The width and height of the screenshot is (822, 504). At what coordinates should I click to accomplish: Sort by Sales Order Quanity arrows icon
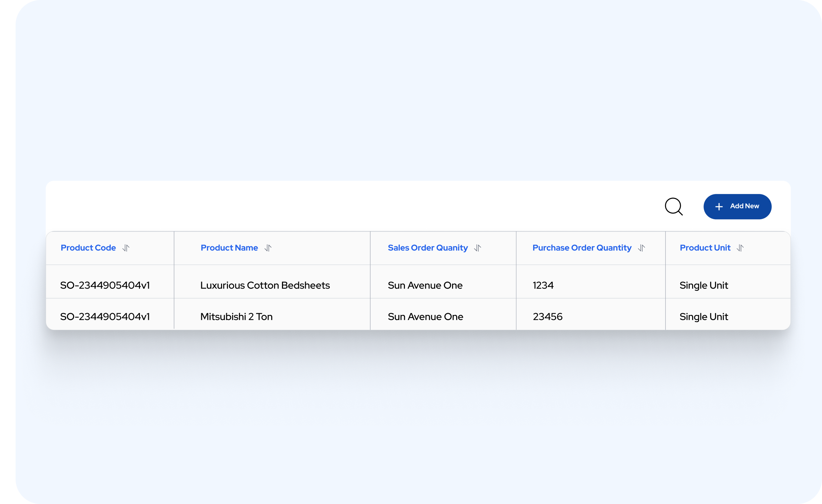tap(478, 248)
